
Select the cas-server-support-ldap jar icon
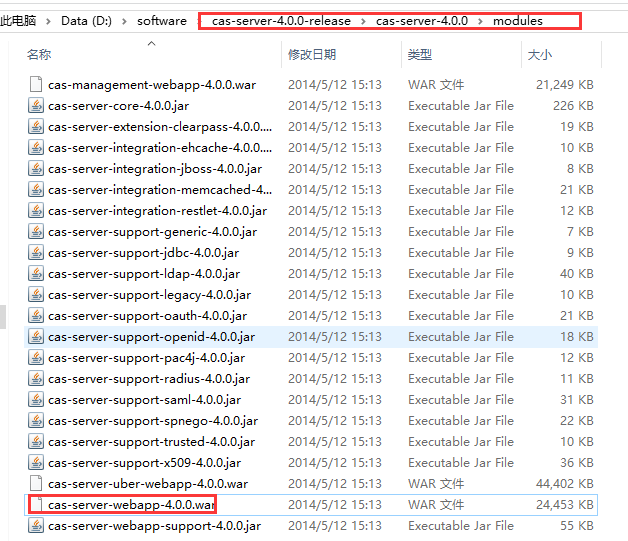pos(36,274)
